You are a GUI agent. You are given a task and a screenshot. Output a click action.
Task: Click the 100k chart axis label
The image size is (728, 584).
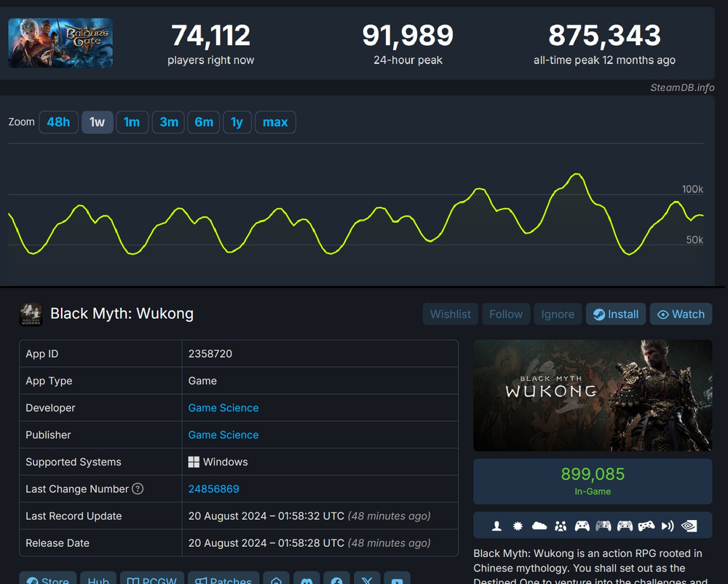coord(692,189)
